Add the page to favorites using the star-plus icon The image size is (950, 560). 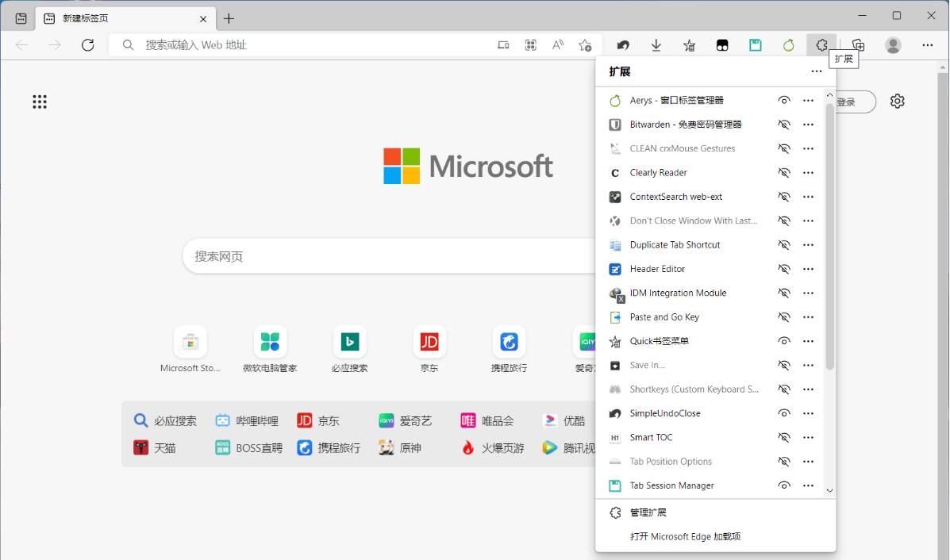pos(585,44)
